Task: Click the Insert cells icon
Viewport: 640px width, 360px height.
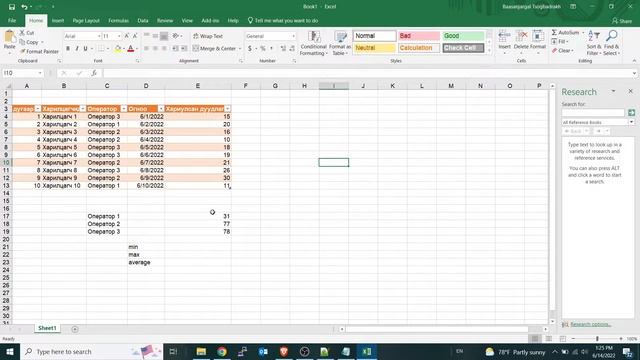Action: click(x=504, y=37)
